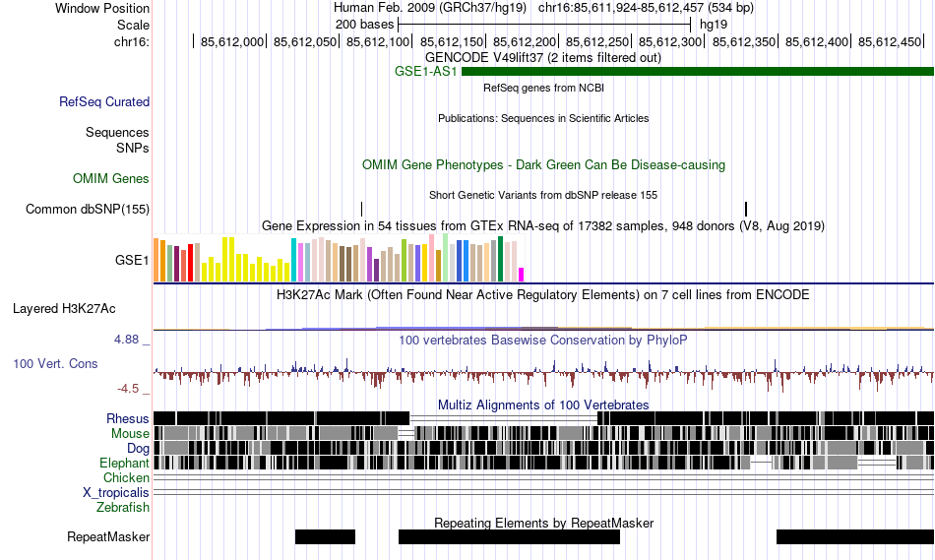Click the RepeatMasker track label
935x560 pixels.
click(x=108, y=536)
